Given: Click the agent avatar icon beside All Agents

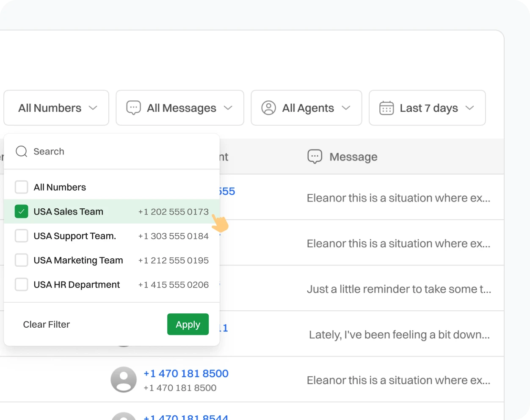Looking at the screenshot, I should tap(268, 108).
